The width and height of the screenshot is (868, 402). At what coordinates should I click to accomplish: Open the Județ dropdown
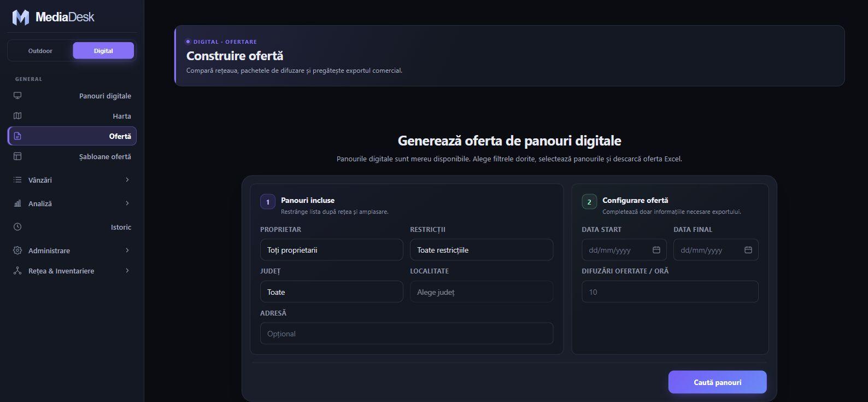tap(332, 292)
